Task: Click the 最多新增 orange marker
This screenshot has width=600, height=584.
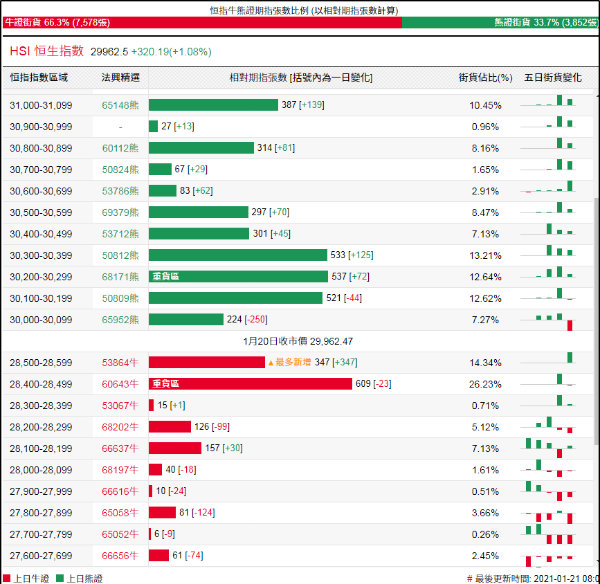Action: 289,362
